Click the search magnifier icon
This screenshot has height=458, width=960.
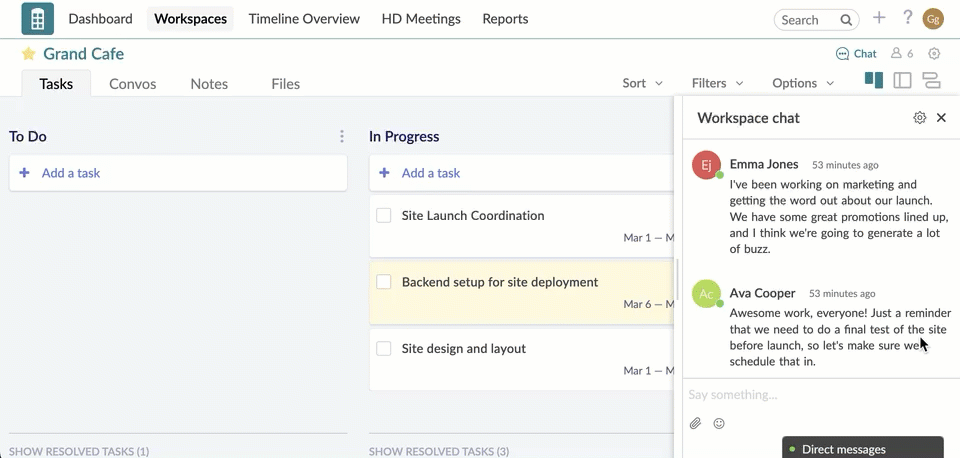tap(846, 20)
